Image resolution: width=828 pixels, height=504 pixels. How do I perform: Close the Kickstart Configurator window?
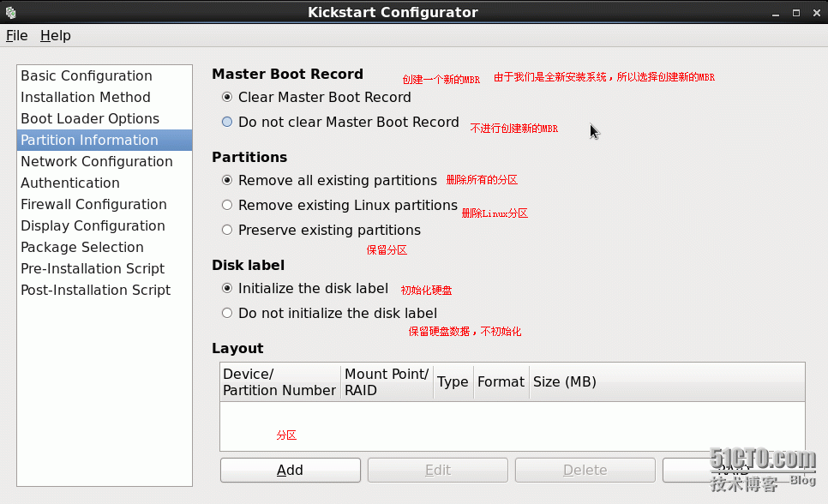[x=816, y=13]
